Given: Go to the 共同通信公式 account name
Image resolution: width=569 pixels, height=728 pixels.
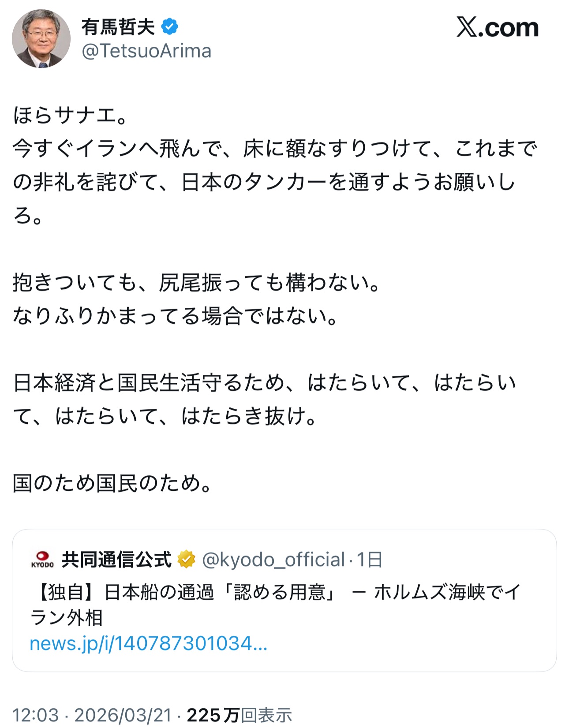Looking at the screenshot, I should point(116,560).
